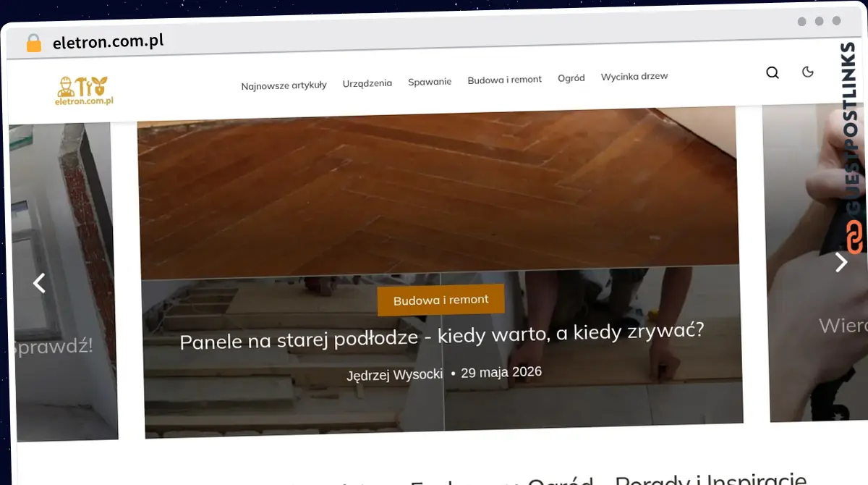Viewport: 868px width, 485px height.
Task: Advance carousel with right arrow
Action: tap(841, 262)
